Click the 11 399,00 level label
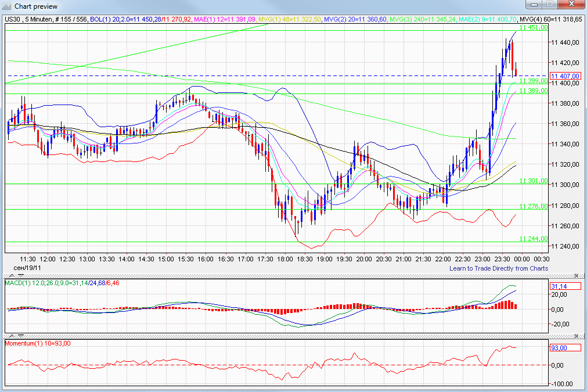 click(534, 81)
